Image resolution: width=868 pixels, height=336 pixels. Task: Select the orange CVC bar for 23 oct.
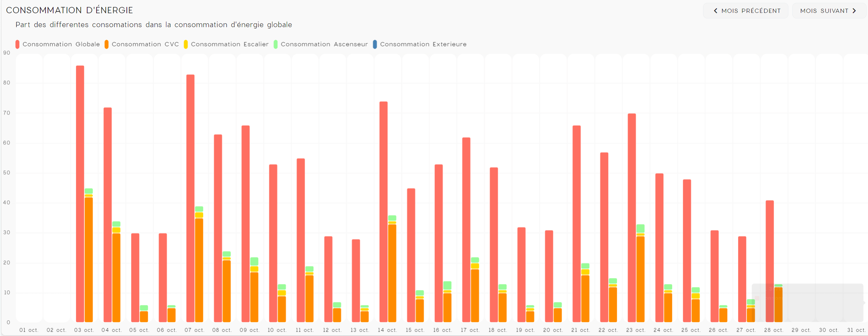[x=640, y=279]
